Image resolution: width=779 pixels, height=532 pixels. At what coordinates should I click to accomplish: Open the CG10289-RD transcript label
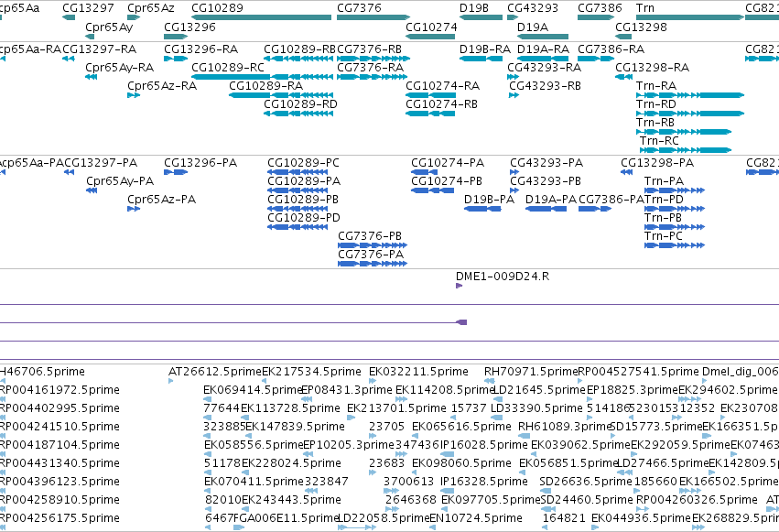click(300, 104)
